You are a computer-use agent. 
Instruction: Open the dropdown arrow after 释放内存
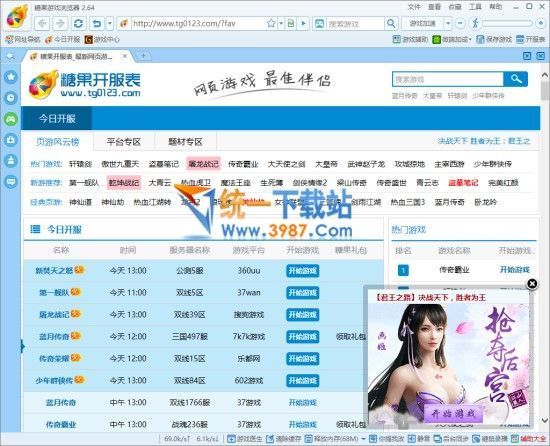(x=363, y=439)
